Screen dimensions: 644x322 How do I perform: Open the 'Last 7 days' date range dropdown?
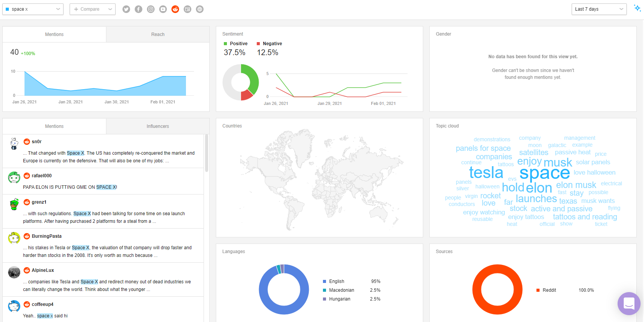pyautogui.click(x=599, y=9)
